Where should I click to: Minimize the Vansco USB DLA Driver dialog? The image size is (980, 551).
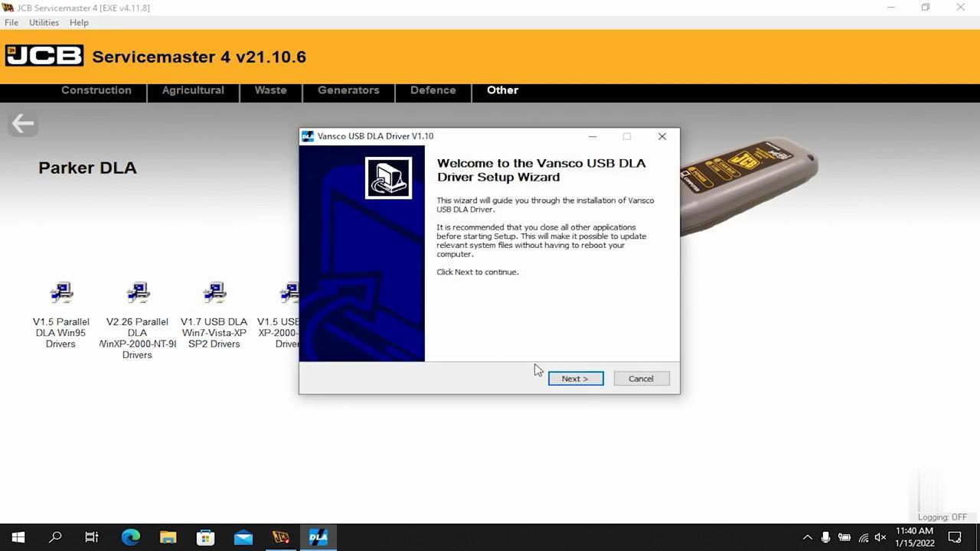(x=592, y=136)
